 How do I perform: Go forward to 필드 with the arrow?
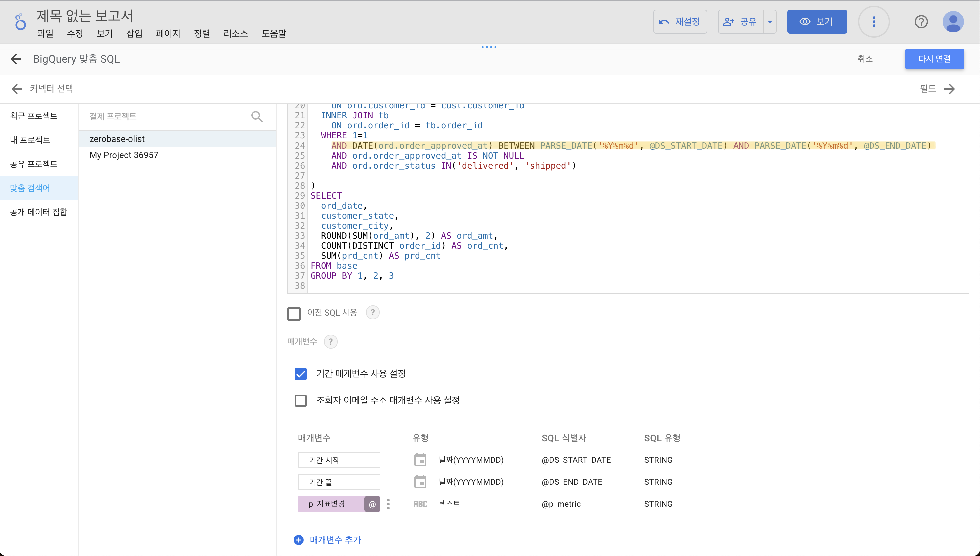tap(949, 89)
